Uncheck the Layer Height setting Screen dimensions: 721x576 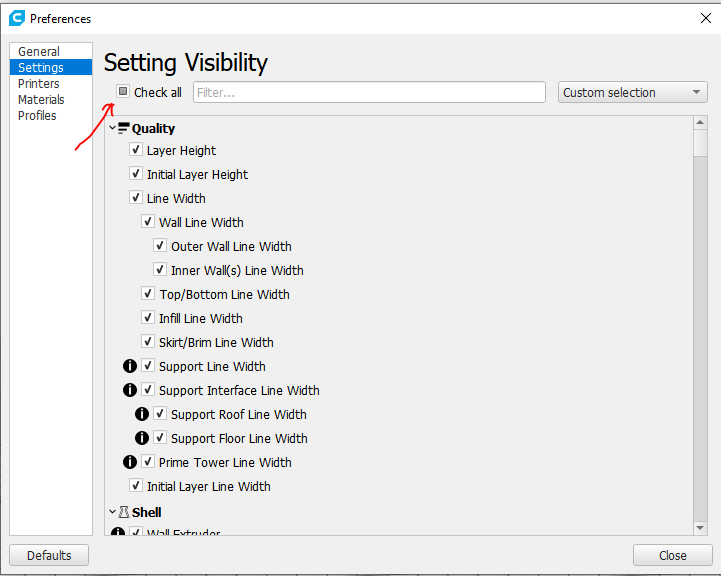tap(136, 150)
